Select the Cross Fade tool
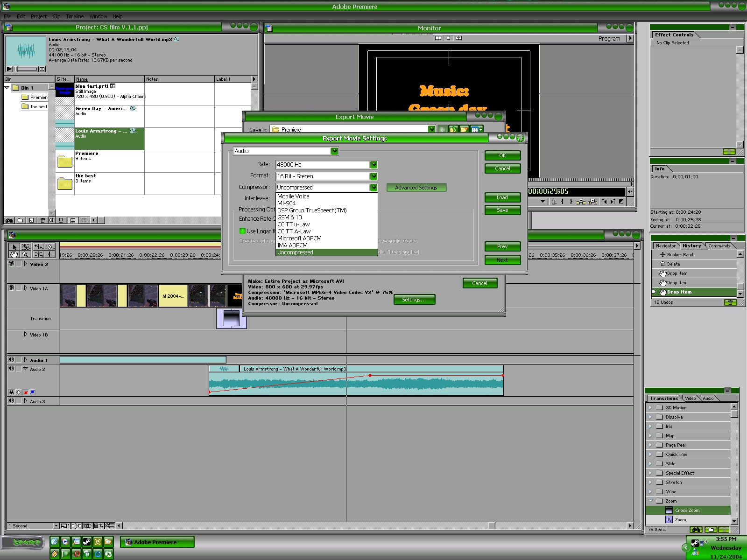This screenshot has height=560, width=747. [38, 254]
